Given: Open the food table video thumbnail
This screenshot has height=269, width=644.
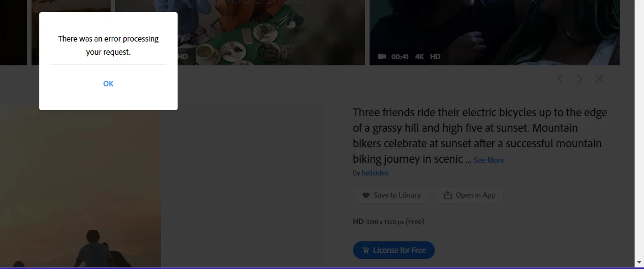Looking at the screenshot, I should (x=240, y=33).
